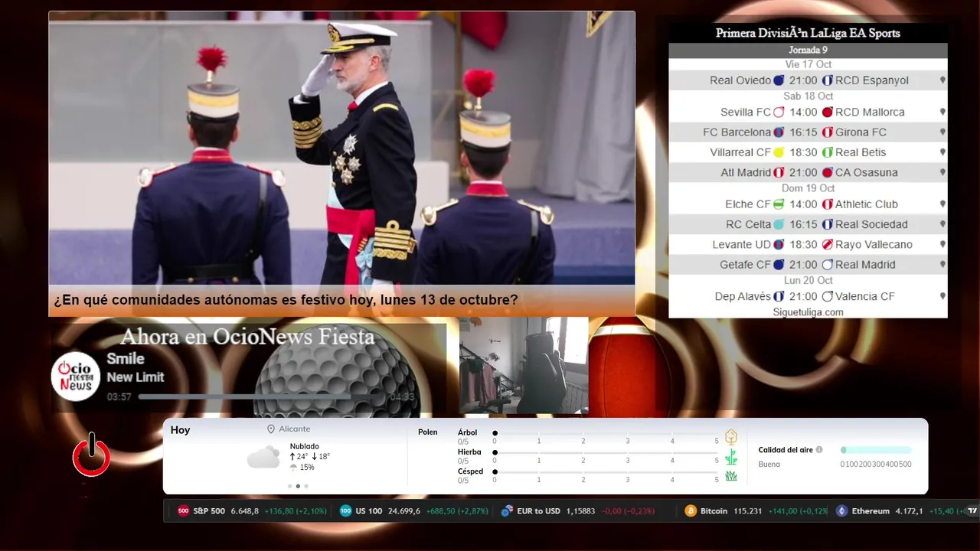Image resolution: width=980 pixels, height=551 pixels.
Task: Open EUR to USD quote
Action: pyautogui.click(x=578, y=511)
